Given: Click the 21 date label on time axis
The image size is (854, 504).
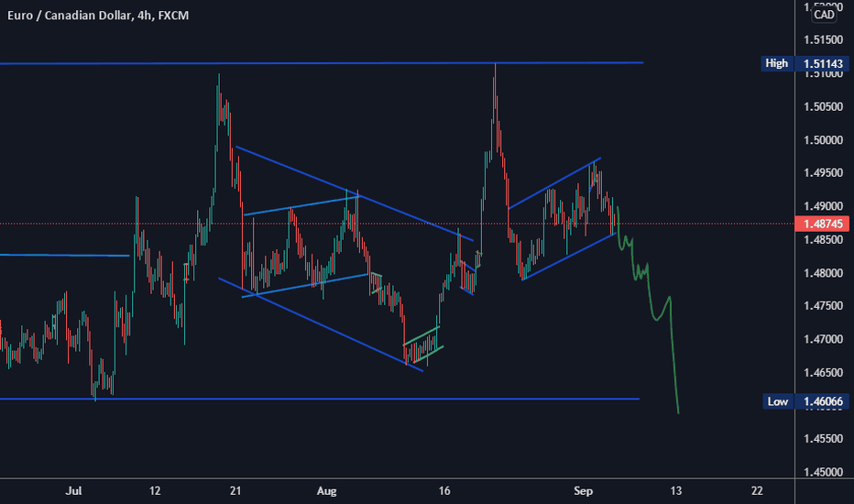Looking at the screenshot, I should pos(235,491).
